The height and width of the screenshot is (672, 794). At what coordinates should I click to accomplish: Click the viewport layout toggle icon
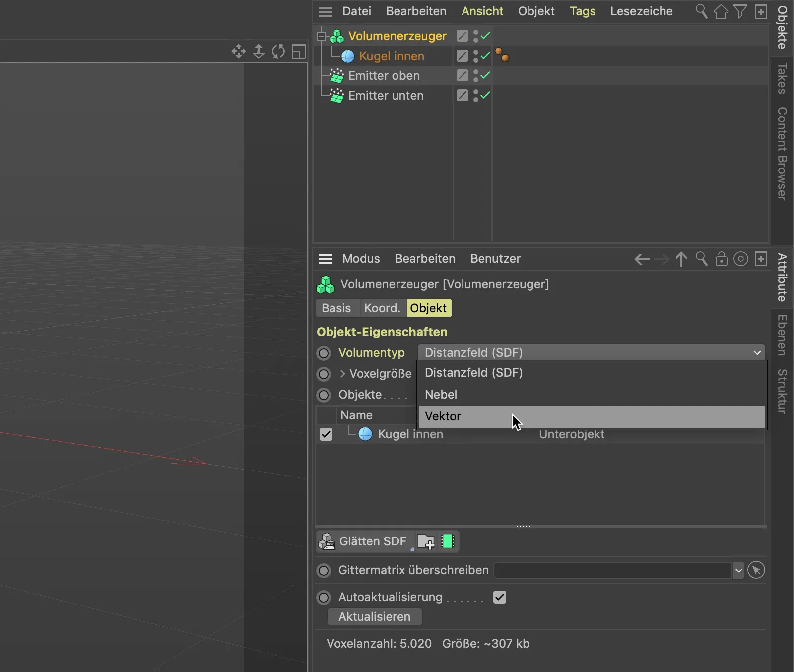(299, 51)
